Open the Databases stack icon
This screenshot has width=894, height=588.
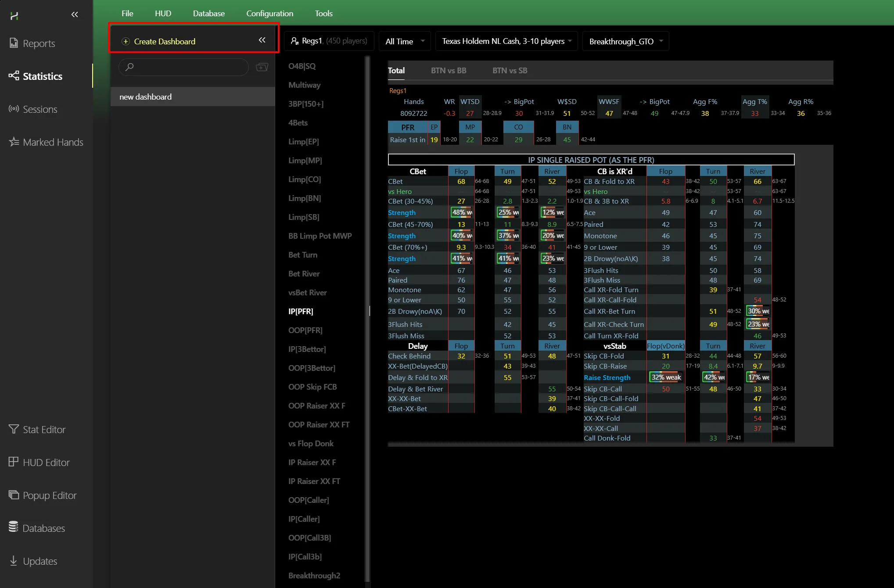(x=14, y=527)
